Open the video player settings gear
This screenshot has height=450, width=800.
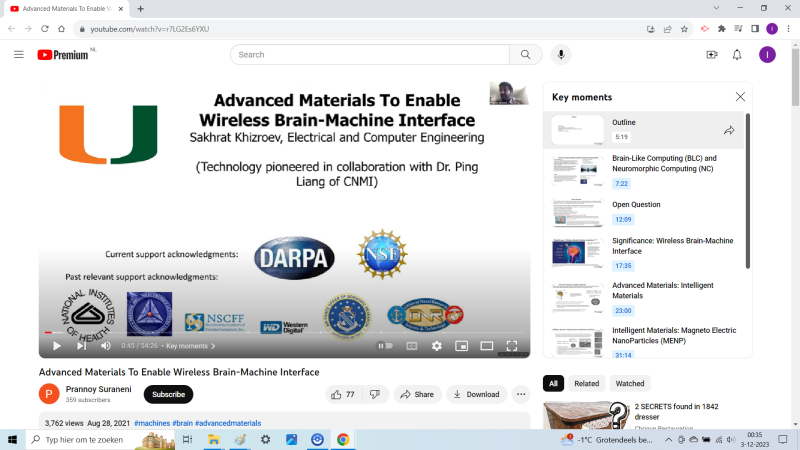point(437,346)
